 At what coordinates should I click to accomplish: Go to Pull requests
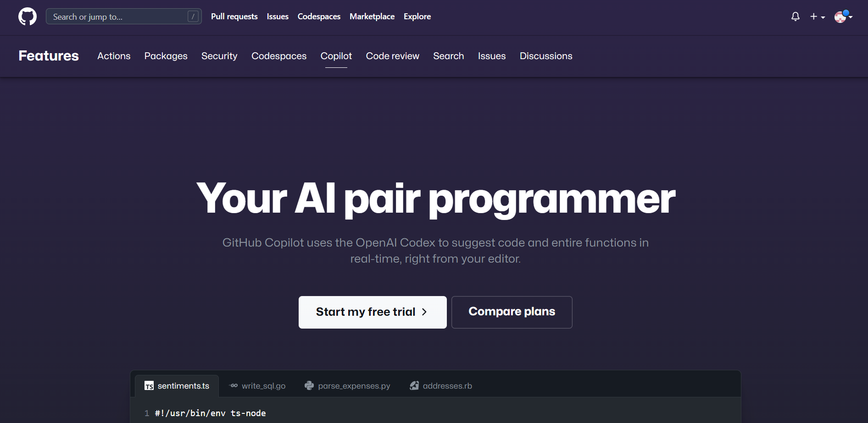pos(234,16)
